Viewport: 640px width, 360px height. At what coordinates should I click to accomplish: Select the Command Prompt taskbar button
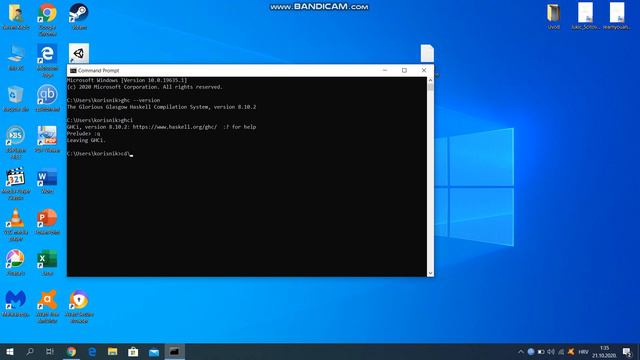pyautogui.click(x=174, y=351)
